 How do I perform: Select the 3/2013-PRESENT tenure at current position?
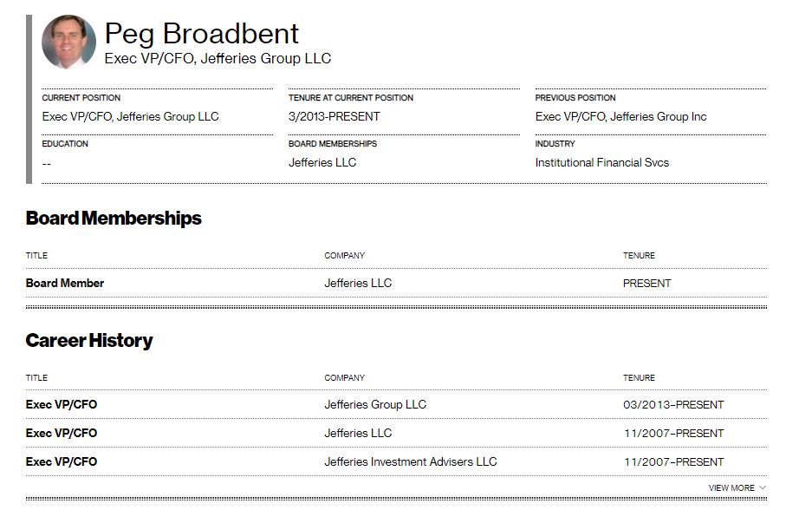(x=334, y=116)
